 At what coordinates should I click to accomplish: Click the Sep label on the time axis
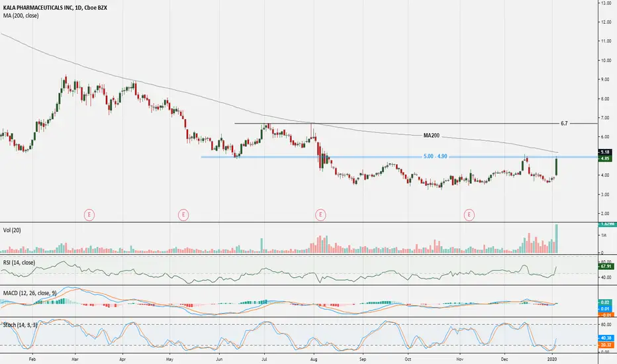[x=362, y=359]
